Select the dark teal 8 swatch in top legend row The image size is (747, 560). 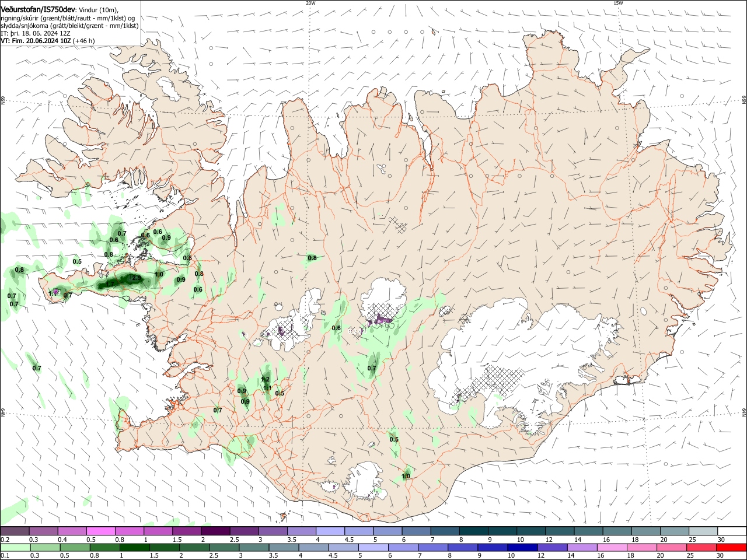pos(474,531)
